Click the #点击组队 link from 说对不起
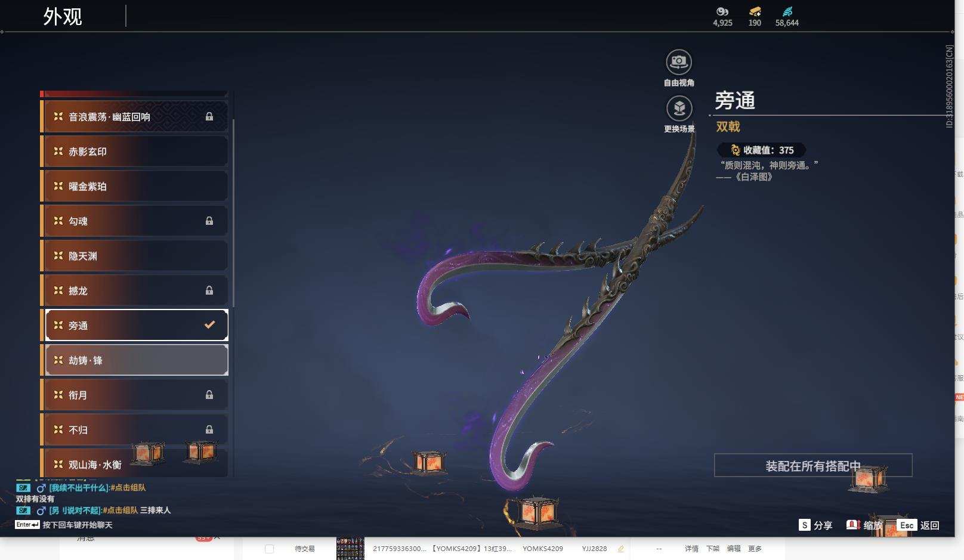This screenshot has width=964, height=560. [120, 511]
